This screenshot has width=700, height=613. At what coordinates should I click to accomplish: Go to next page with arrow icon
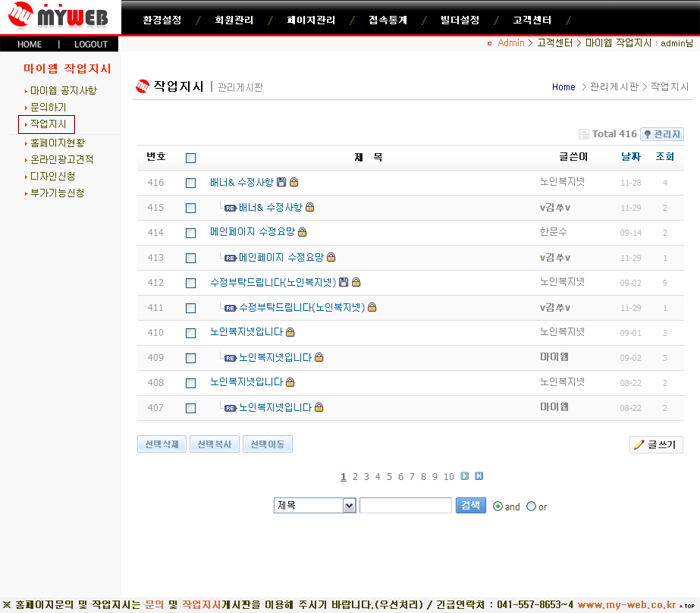[464, 476]
